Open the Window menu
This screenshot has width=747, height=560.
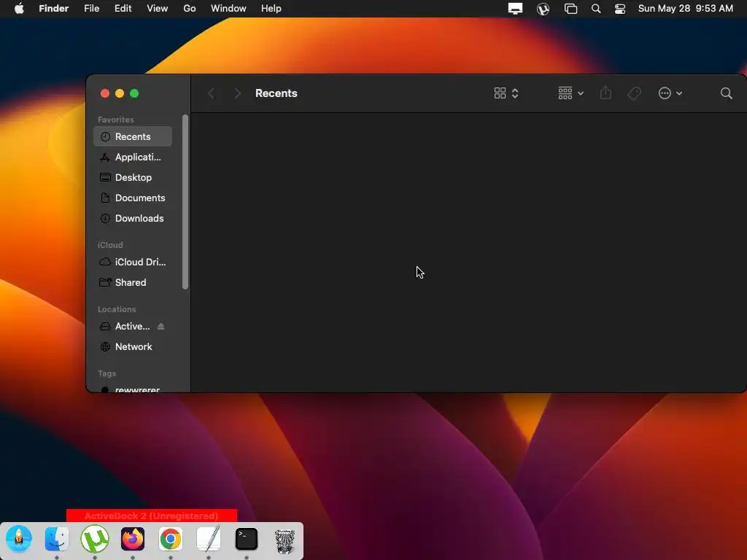228,8
